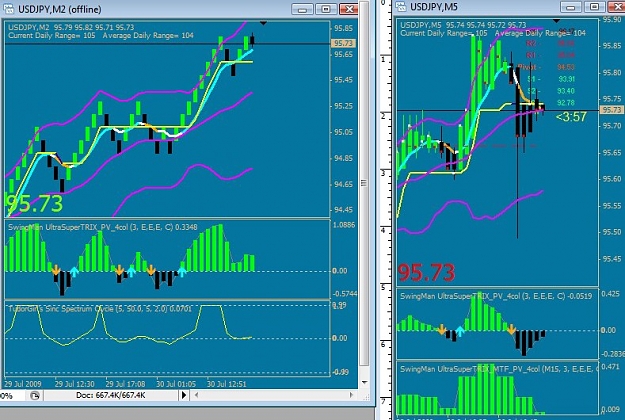Click the resize grip at M2 window corner
This screenshot has height=420, width=625.
364,396
